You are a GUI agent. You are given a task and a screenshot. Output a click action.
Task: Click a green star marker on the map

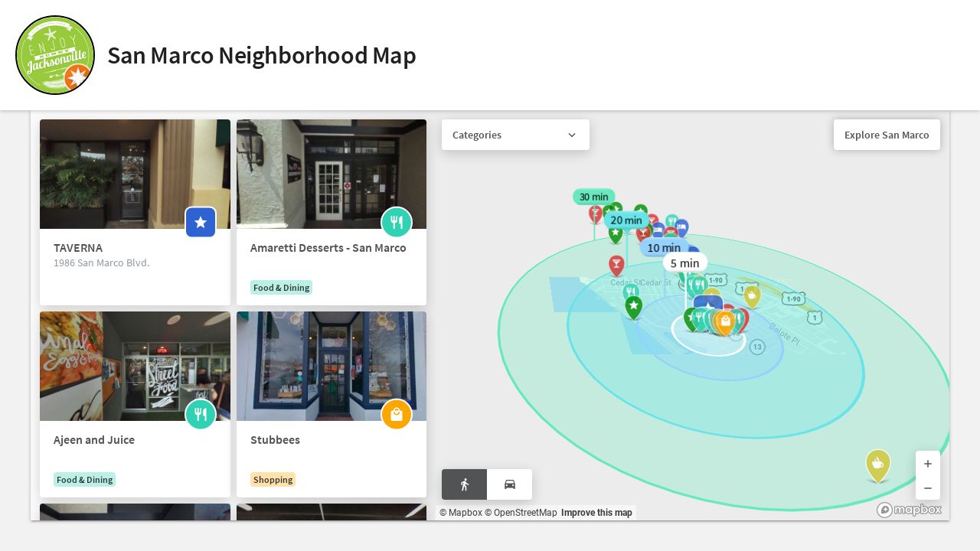point(633,306)
